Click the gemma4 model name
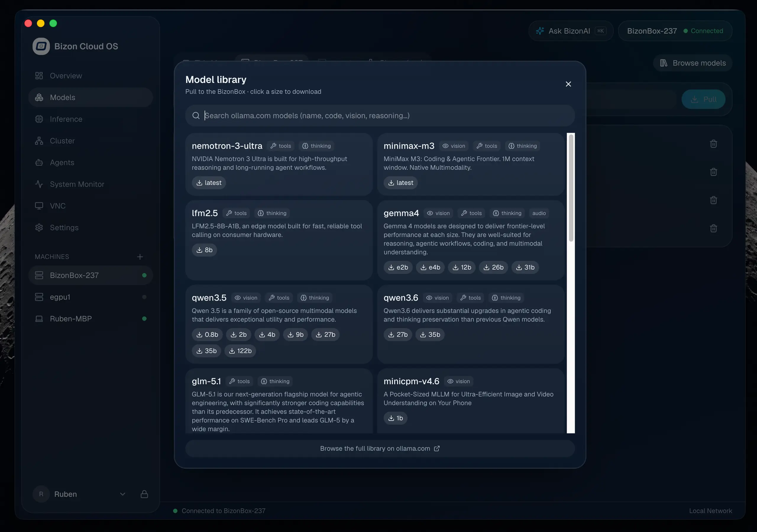 pos(401,213)
